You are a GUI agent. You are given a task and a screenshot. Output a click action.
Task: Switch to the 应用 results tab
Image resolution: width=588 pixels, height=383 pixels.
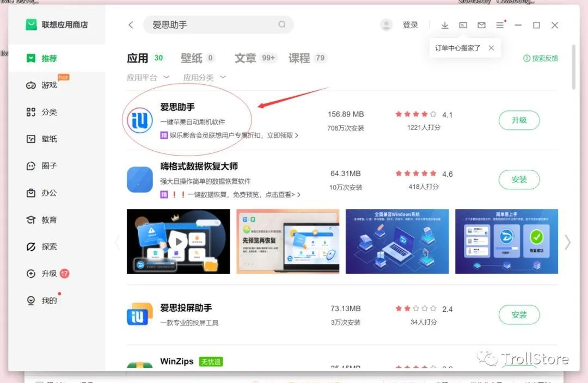(x=145, y=58)
